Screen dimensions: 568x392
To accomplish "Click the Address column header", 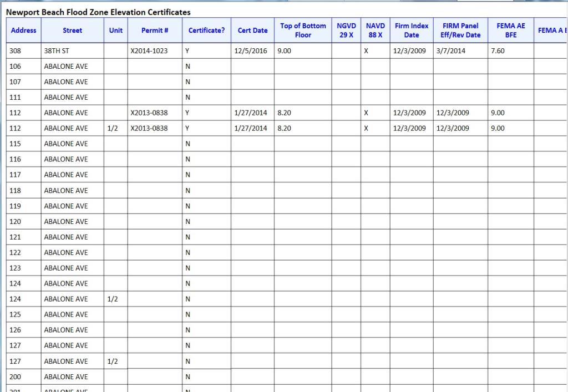I will (x=23, y=30).
